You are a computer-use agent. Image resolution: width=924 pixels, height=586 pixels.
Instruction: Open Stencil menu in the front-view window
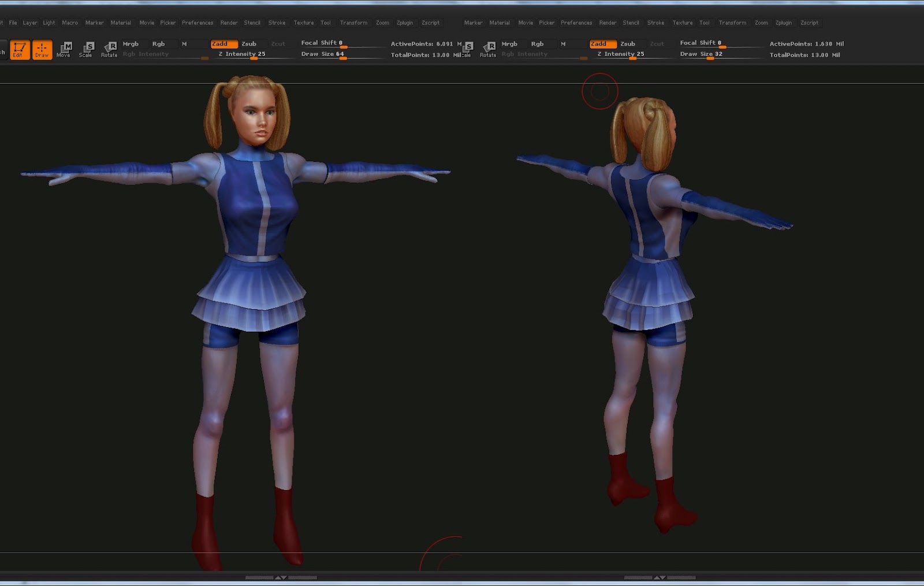click(252, 23)
